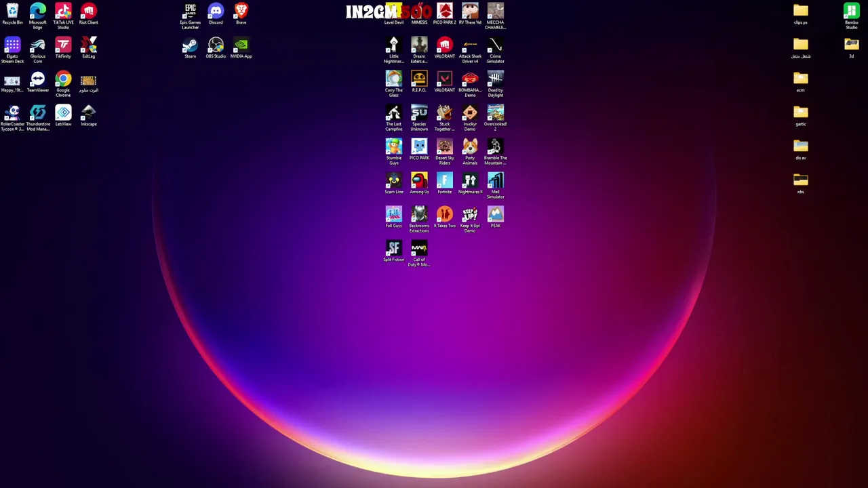Select the Happy_19t image file
868x488 pixels.
(x=12, y=79)
